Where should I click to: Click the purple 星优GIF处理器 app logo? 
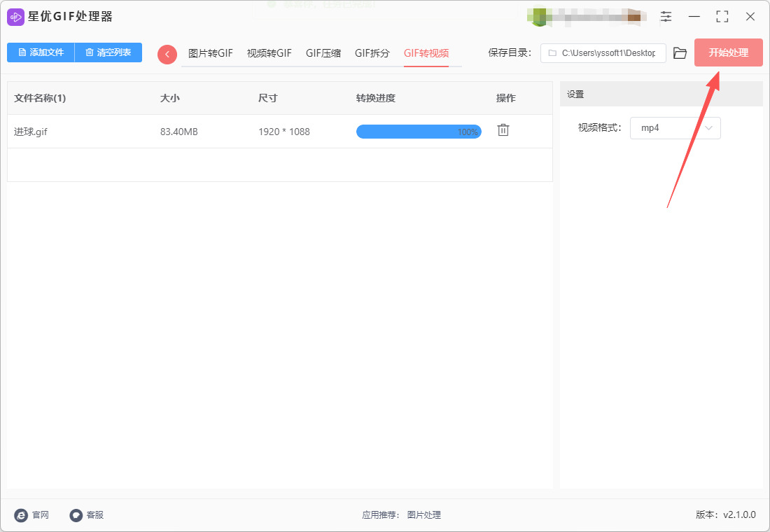15,17
